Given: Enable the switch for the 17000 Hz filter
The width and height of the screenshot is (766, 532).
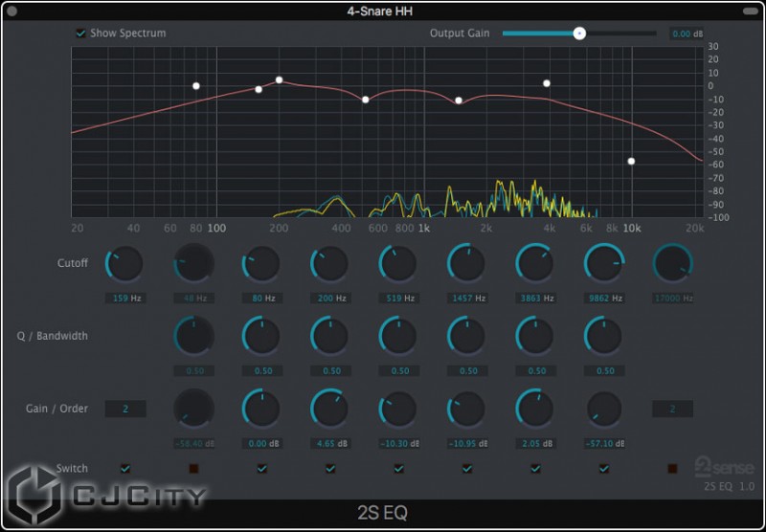Looking at the screenshot, I should coord(673,469).
